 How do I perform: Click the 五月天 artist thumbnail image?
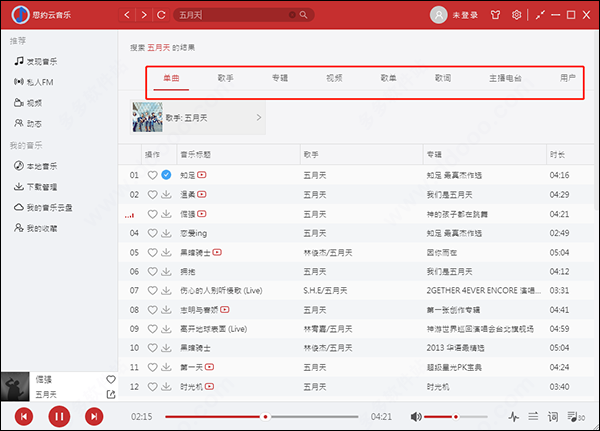(147, 117)
